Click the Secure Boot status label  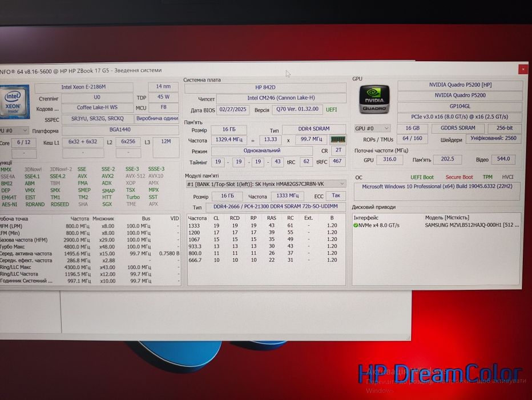click(459, 177)
